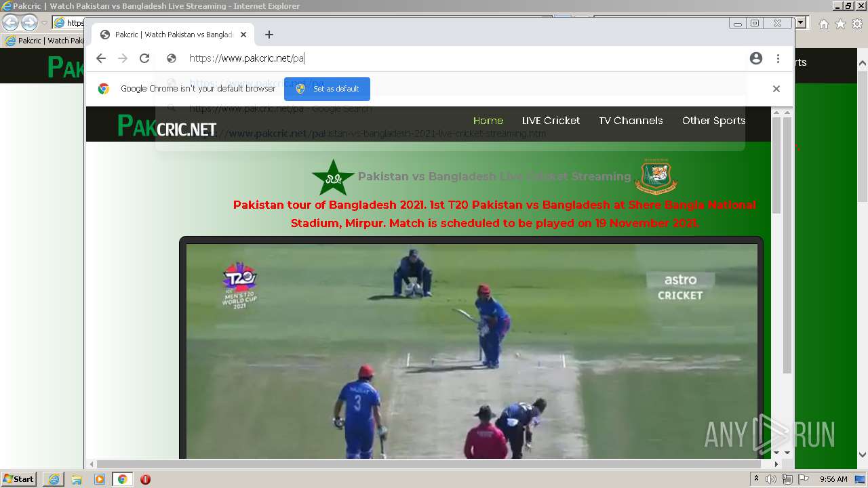The image size is (868, 488).
Task: Open the Home menu item
Action: pyautogui.click(x=488, y=121)
